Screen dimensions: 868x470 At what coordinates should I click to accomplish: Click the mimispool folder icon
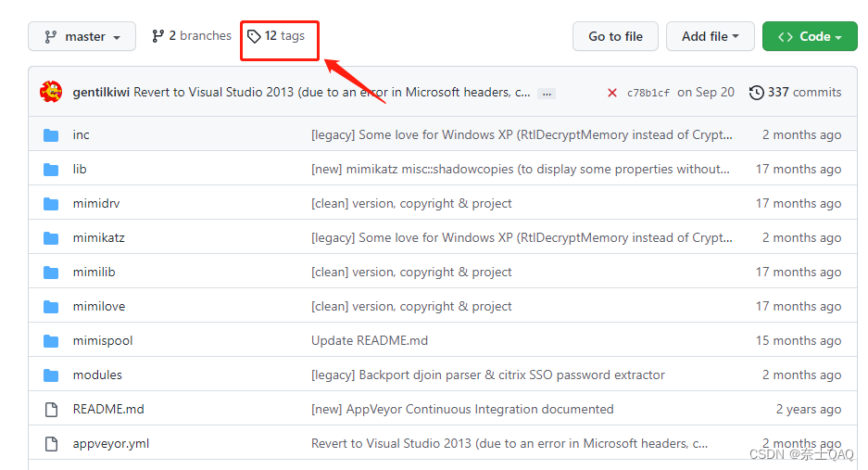pyautogui.click(x=51, y=341)
